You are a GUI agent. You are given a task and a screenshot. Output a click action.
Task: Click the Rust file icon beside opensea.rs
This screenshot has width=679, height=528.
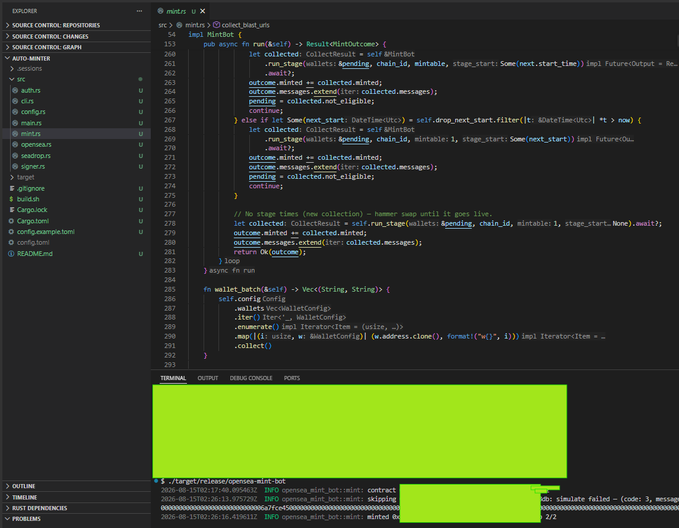tap(15, 145)
